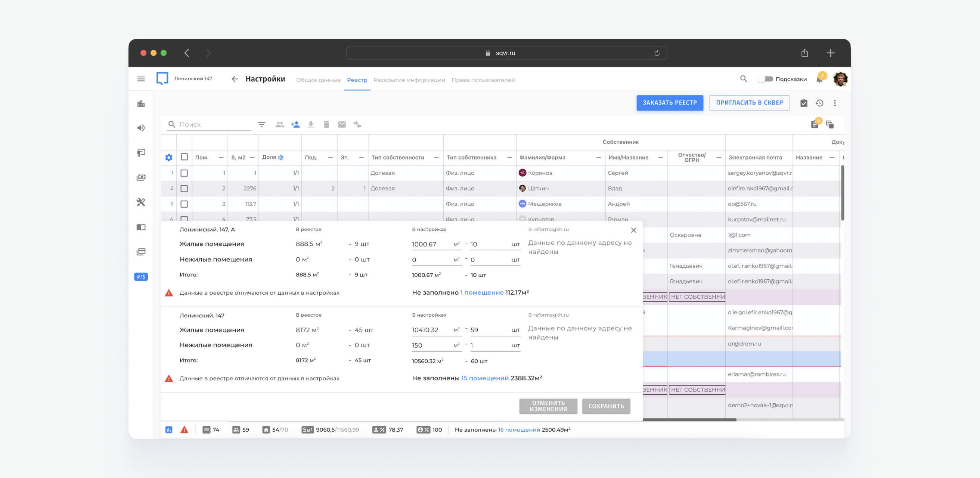Open the change history clock icon

(819, 103)
